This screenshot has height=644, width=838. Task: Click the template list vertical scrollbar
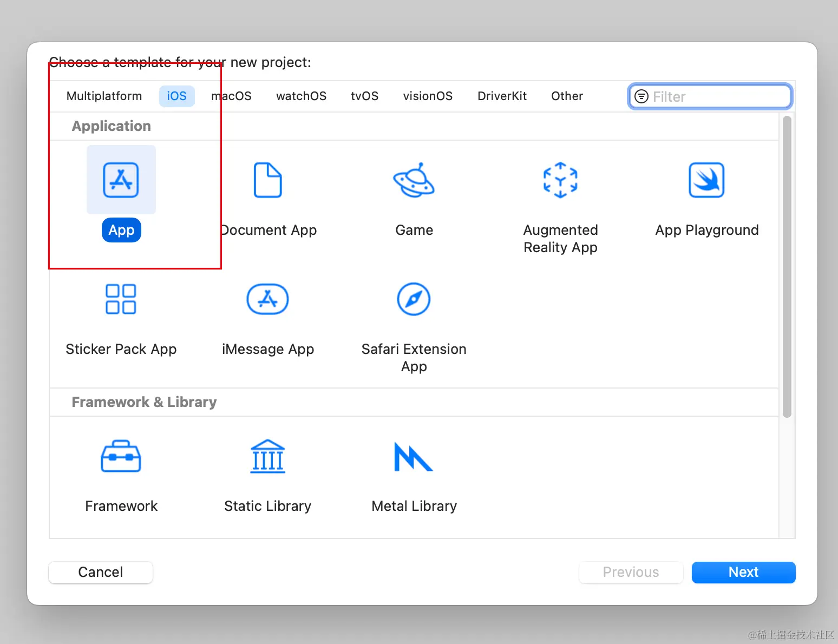787,267
